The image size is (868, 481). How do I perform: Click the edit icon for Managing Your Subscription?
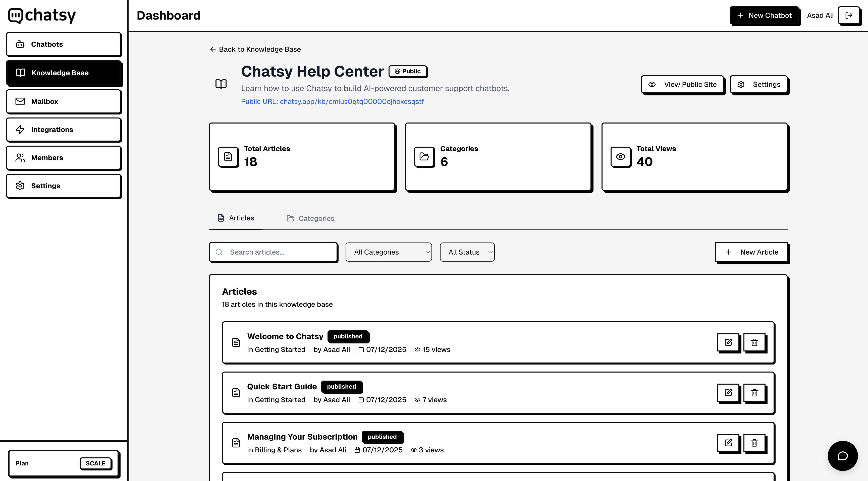[x=729, y=443]
